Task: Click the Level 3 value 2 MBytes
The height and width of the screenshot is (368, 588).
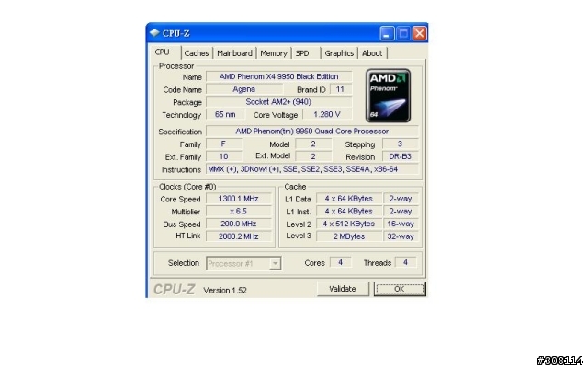Action: pos(349,236)
